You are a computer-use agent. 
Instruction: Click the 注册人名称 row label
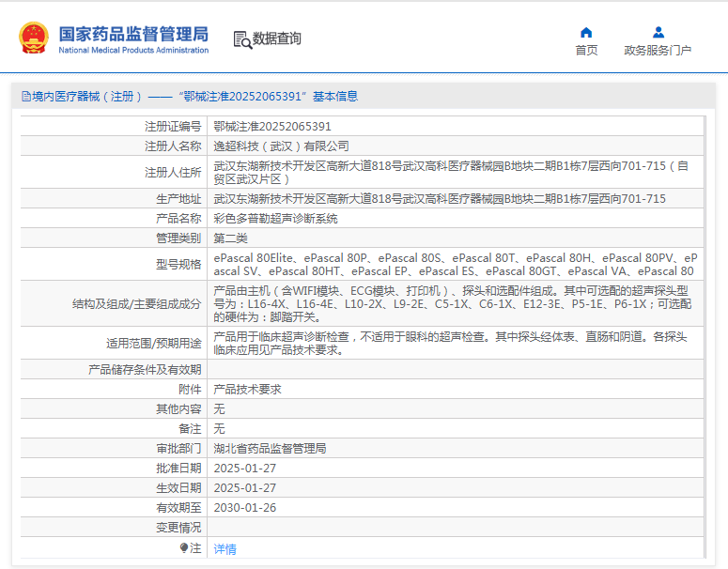click(173, 146)
